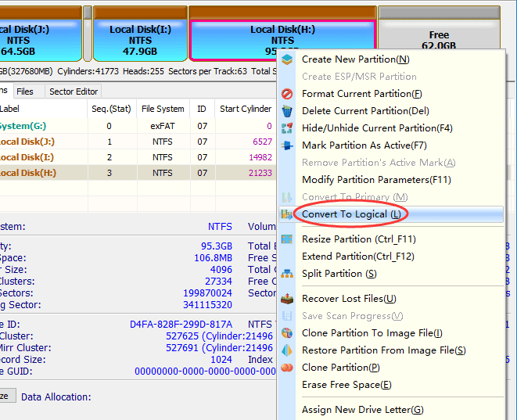
Task: Open the Files tab
Action: [25, 92]
